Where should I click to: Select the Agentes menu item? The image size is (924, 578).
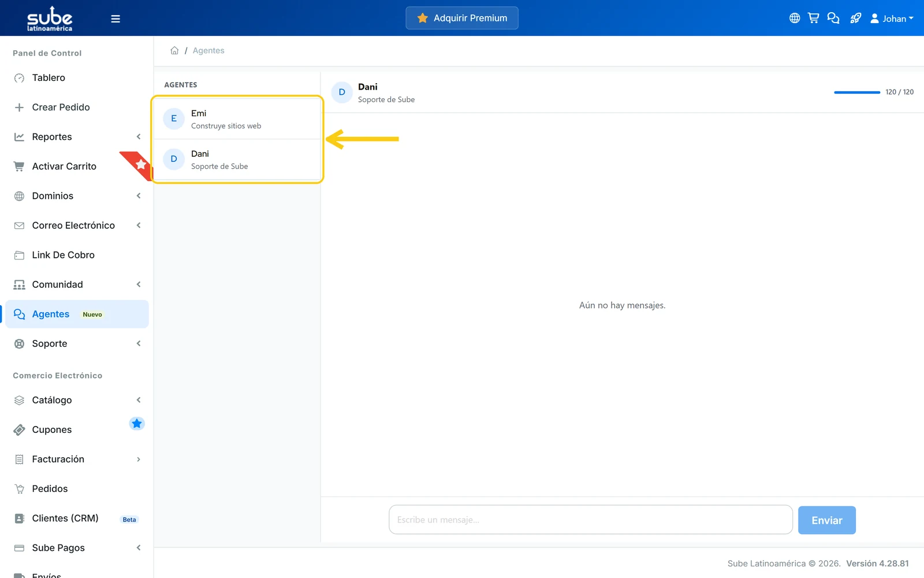click(77, 314)
